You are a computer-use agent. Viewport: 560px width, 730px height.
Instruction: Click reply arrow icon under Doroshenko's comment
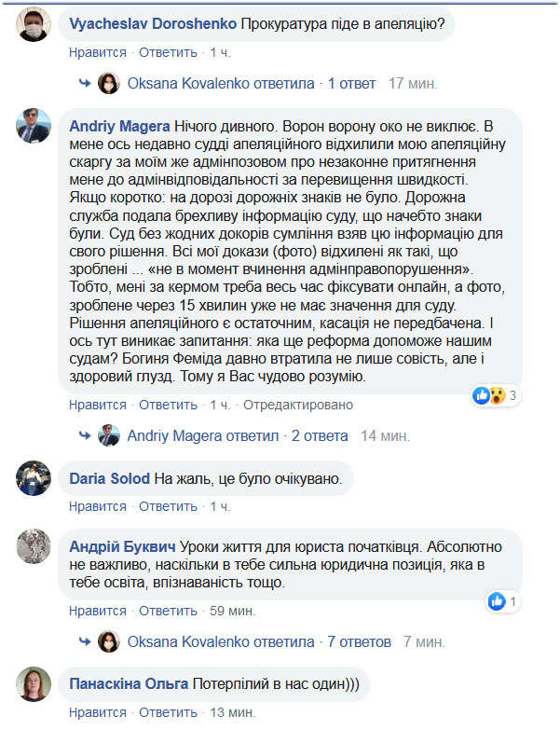(85, 83)
